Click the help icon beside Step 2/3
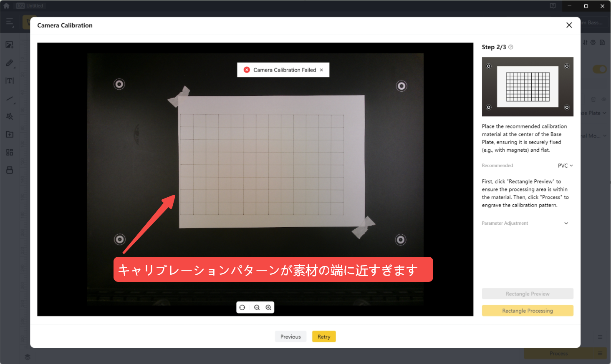 (x=511, y=47)
